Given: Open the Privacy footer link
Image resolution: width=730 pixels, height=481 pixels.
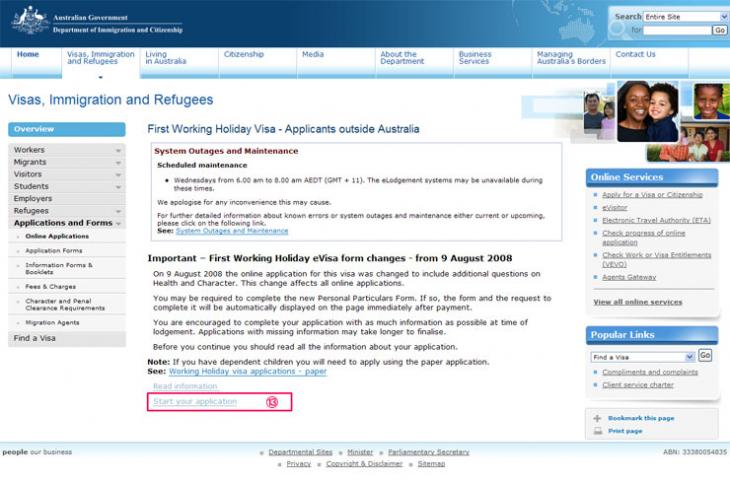Looking at the screenshot, I should (x=298, y=464).
